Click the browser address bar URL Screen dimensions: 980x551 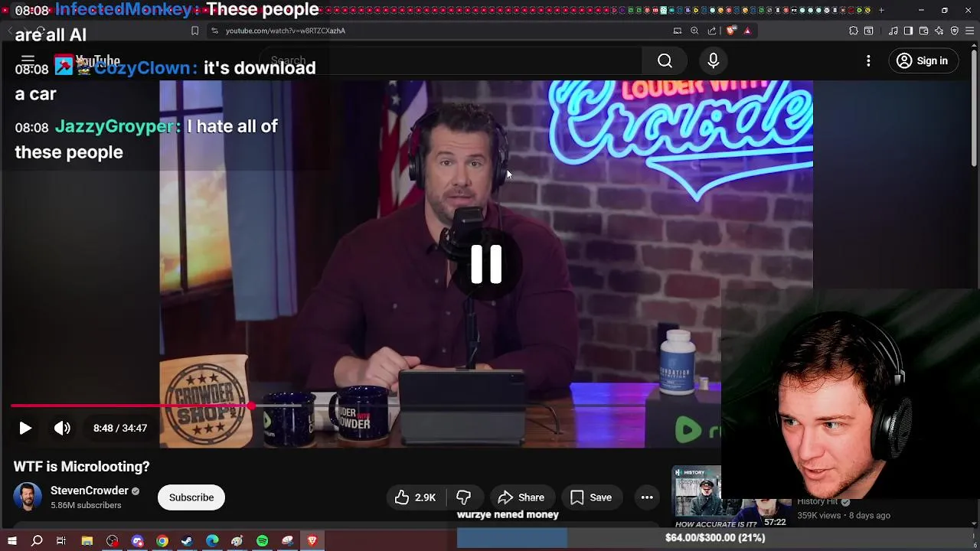pos(285,31)
